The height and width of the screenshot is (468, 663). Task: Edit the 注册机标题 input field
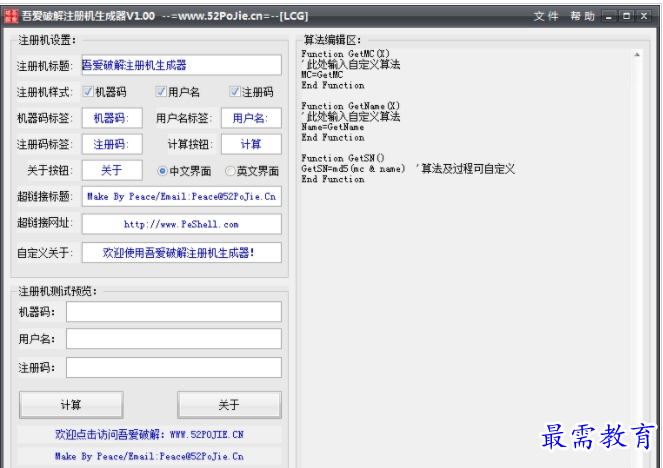[x=182, y=65]
